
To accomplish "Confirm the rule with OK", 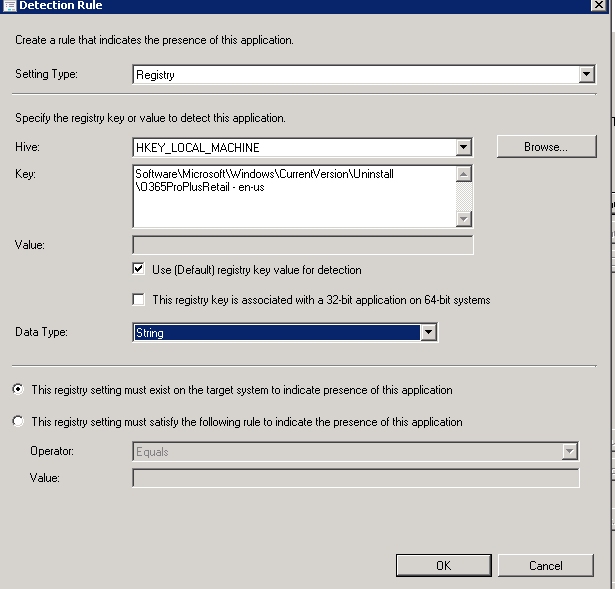I will 444,565.
